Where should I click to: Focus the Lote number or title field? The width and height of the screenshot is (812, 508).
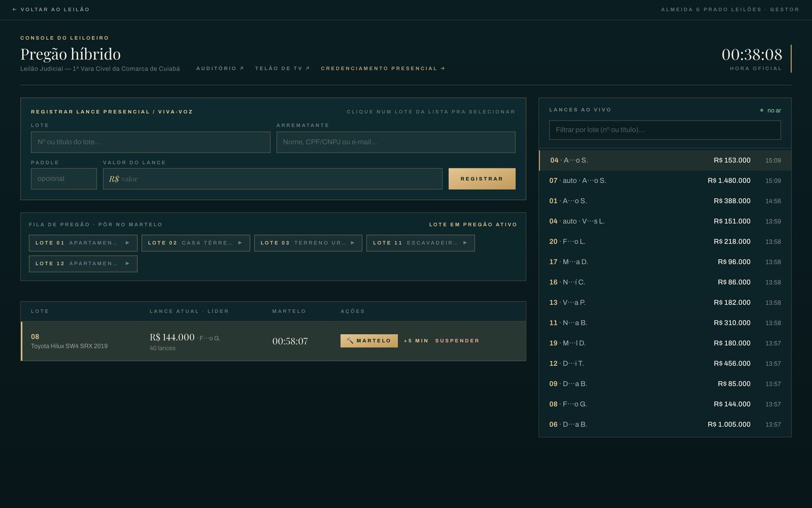(151, 142)
